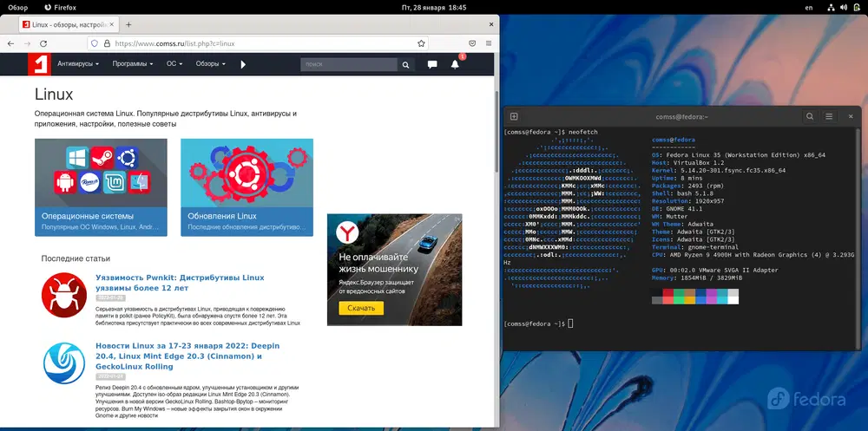This screenshot has width=868, height=431.
Task: Open the Операционные системы card title
Action: point(88,216)
